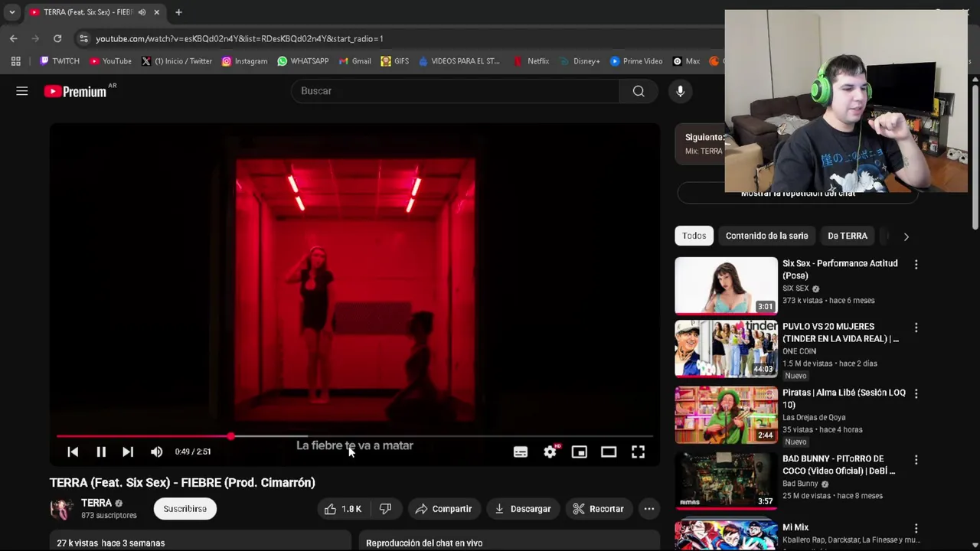Subscribe to TERRA channel with Suscribirse
Image resolution: width=980 pixels, height=551 pixels.
pos(185,509)
